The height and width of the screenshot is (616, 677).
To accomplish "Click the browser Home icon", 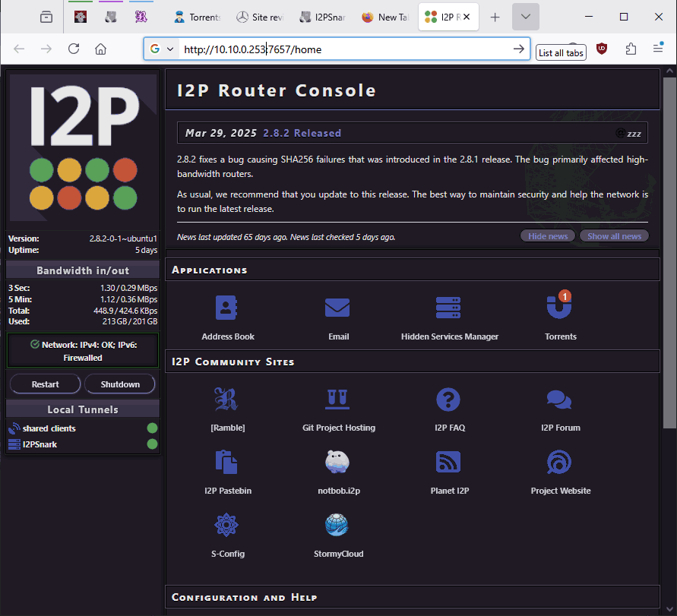I will (100, 49).
